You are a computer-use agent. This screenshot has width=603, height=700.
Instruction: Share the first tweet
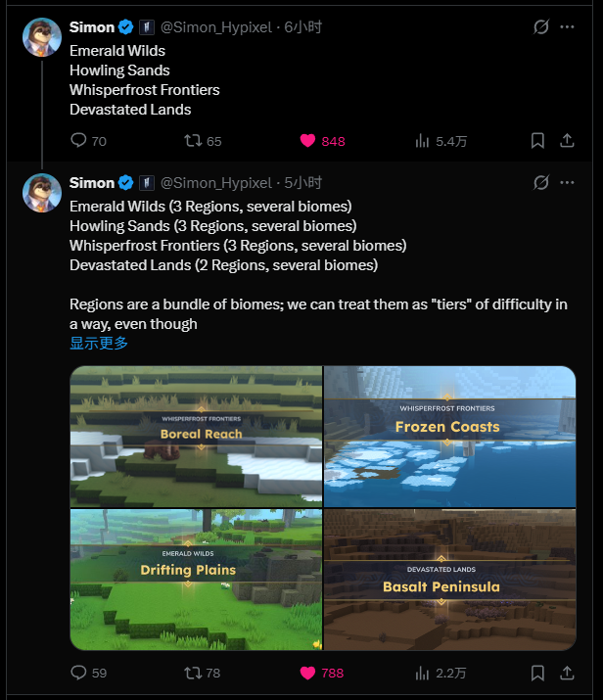tap(567, 141)
